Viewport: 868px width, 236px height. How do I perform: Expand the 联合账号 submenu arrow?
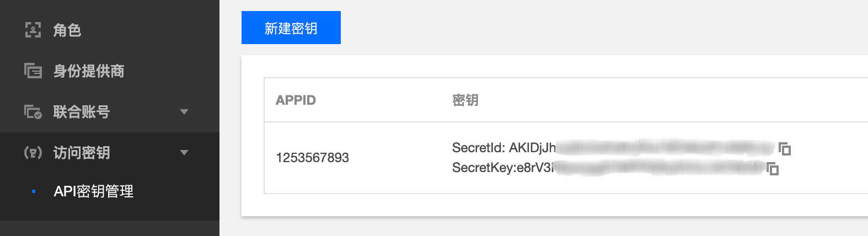pyautogui.click(x=184, y=112)
